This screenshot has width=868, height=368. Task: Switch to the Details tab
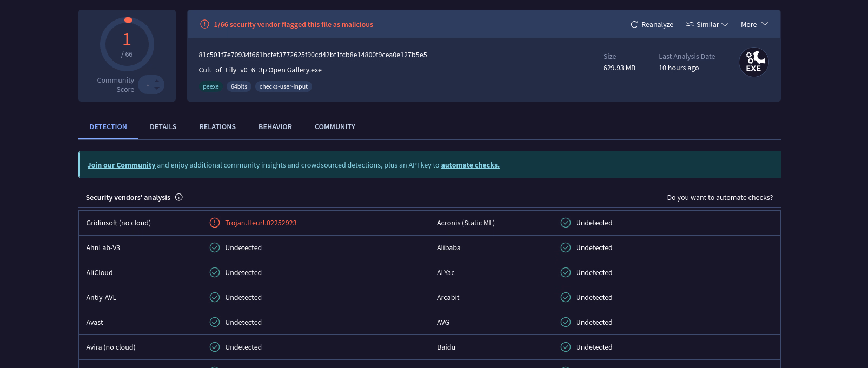(x=163, y=127)
